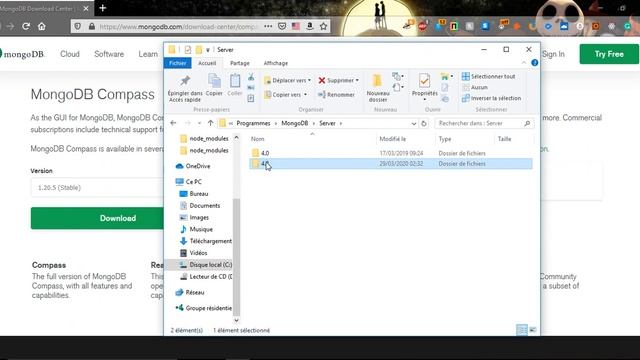The width and height of the screenshot is (640, 360).
Task: Click the Try Free button
Action: coord(609,54)
